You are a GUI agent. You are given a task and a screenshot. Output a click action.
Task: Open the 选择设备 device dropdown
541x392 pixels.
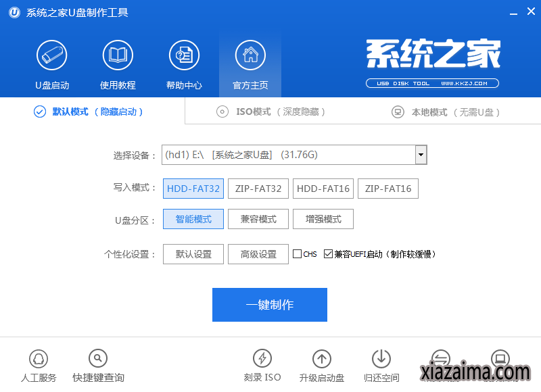(421, 155)
